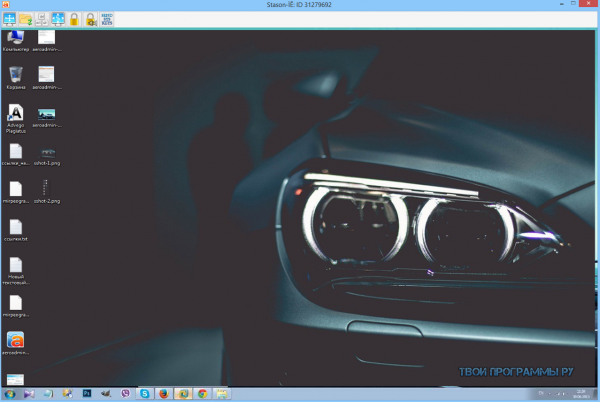The image size is (600, 402).
Task: Click the taskbar icon right of Photoshop
Action: [106, 394]
